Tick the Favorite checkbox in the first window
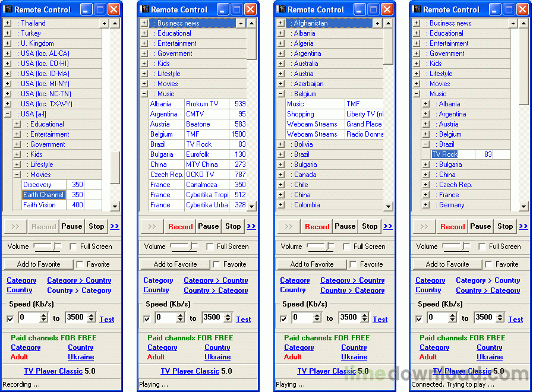 click(80, 264)
